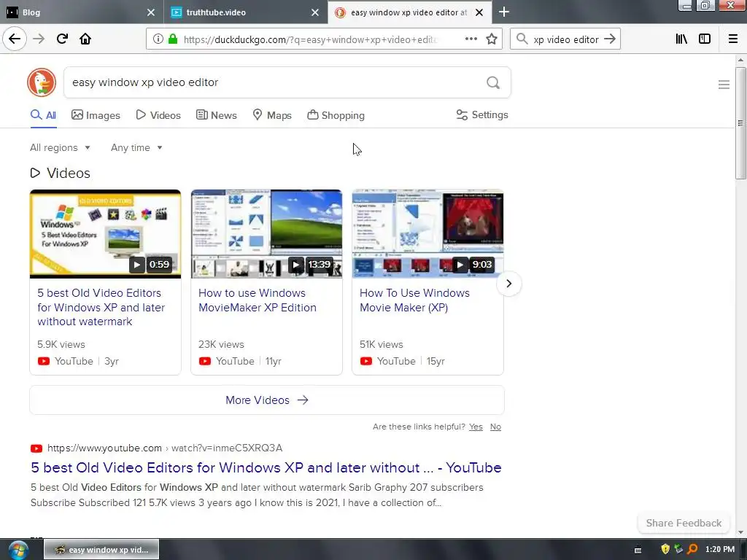Click the keyboard tray icon
747x560 pixels.
pyautogui.click(x=638, y=550)
